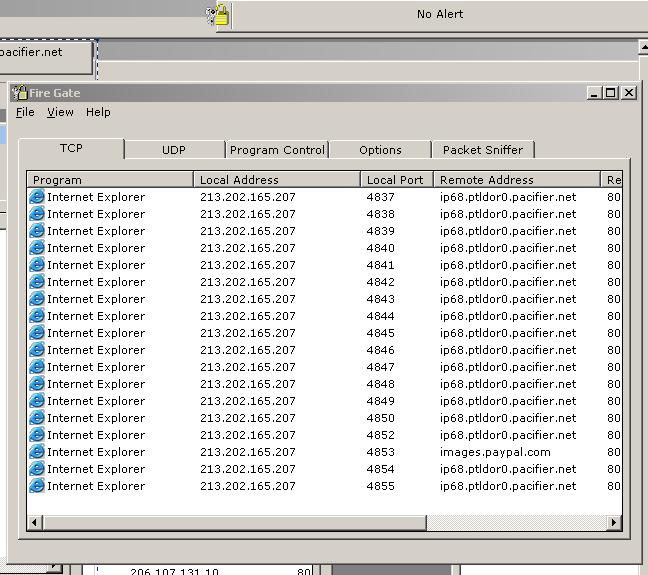Open the Options tab
Image resolution: width=648 pixels, height=575 pixels.
[380, 150]
